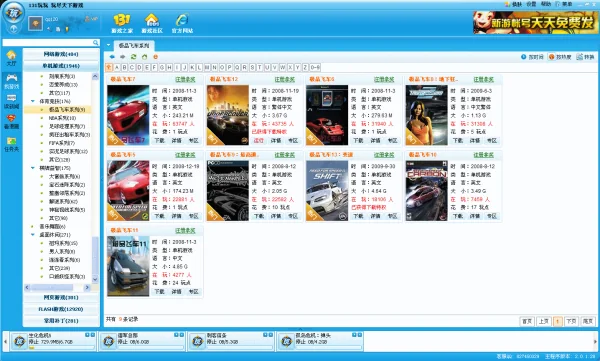Screen dimensions: 600x361
Task: Expand the FLASH游戏(12920) category bar
Action: pyautogui.click(x=61, y=309)
